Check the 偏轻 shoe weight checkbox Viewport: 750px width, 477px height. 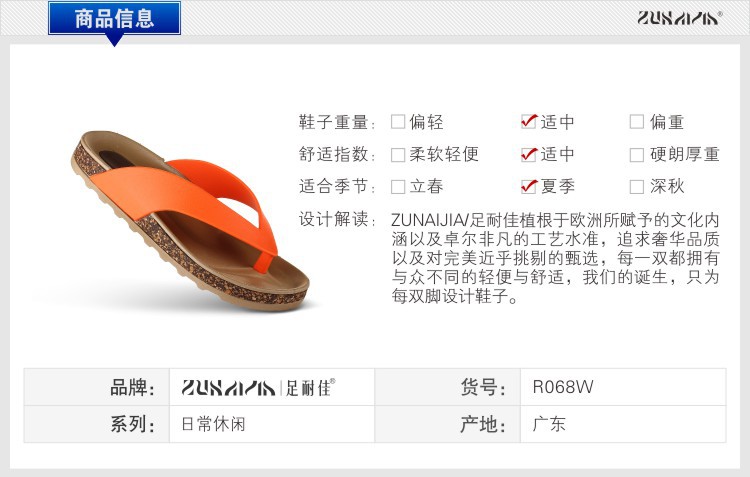(398, 122)
